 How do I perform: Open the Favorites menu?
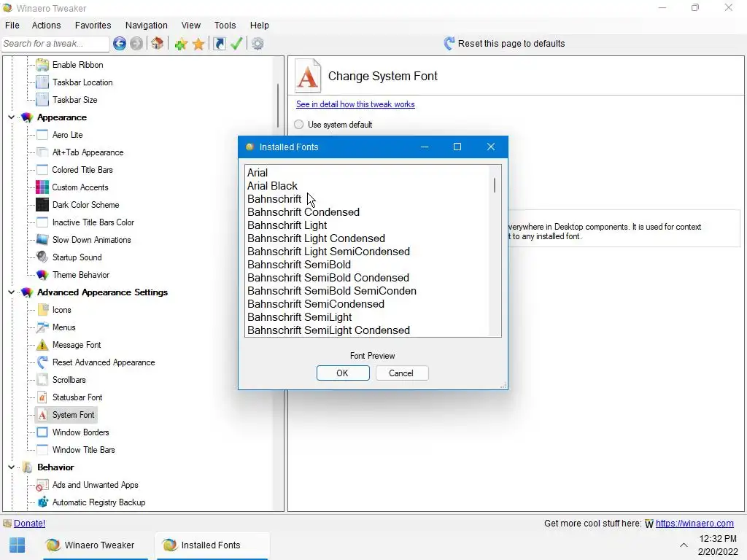coord(93,26)
